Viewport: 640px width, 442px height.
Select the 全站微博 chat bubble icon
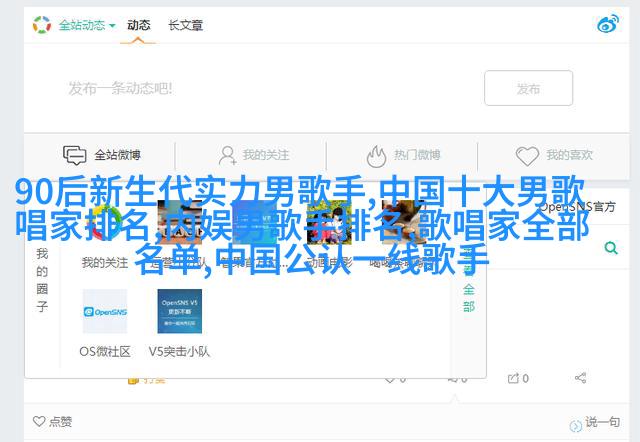coord(74,155)
